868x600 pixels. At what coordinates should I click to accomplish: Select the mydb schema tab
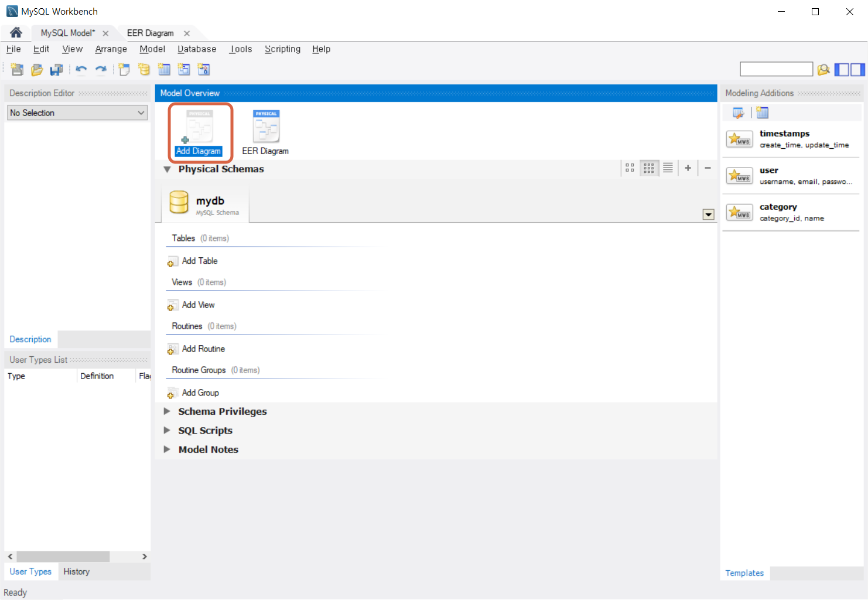click(x=204, y=204)
